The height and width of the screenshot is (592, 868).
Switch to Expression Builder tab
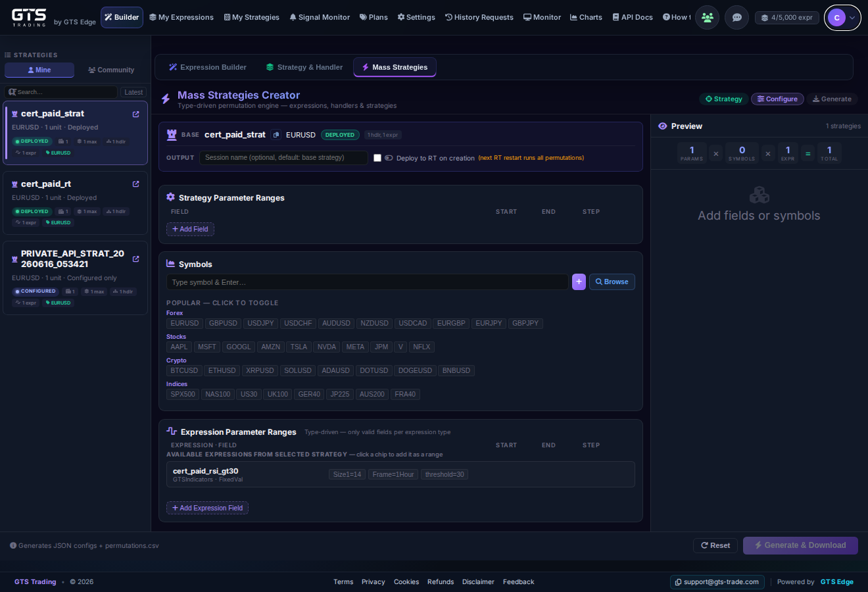[x=208, y=67]
